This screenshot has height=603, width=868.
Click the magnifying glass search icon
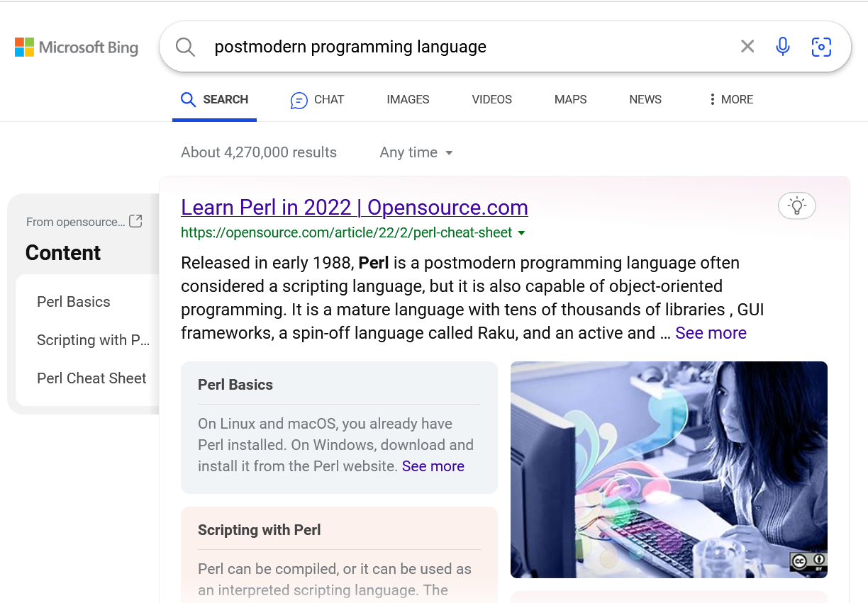click(185, 47)
